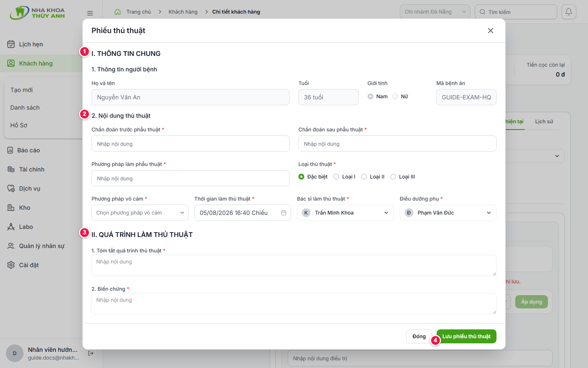
Task: Focus Biến chứng textarea
Action: (x=294, y=304)
